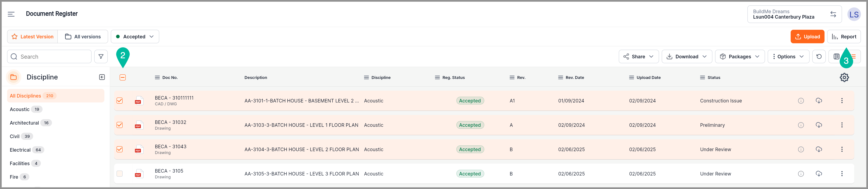Click the orange Upload button
This screenshot has width=868, height=189.
(807, 37)
